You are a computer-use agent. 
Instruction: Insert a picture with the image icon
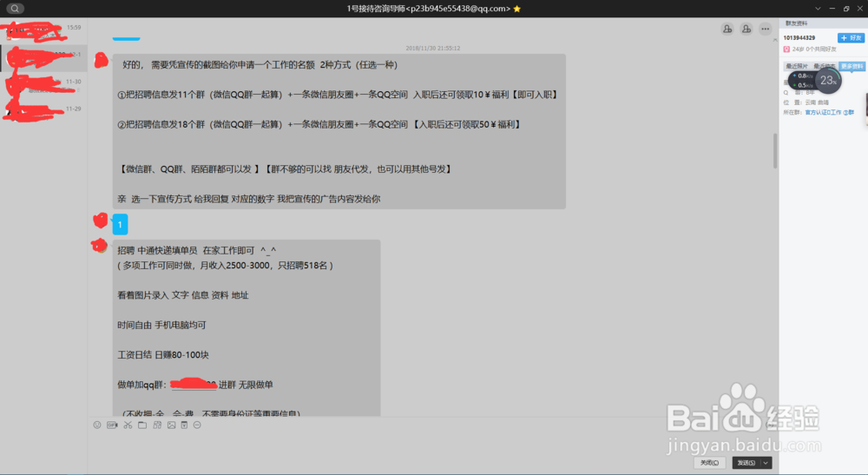coord(172,426)
